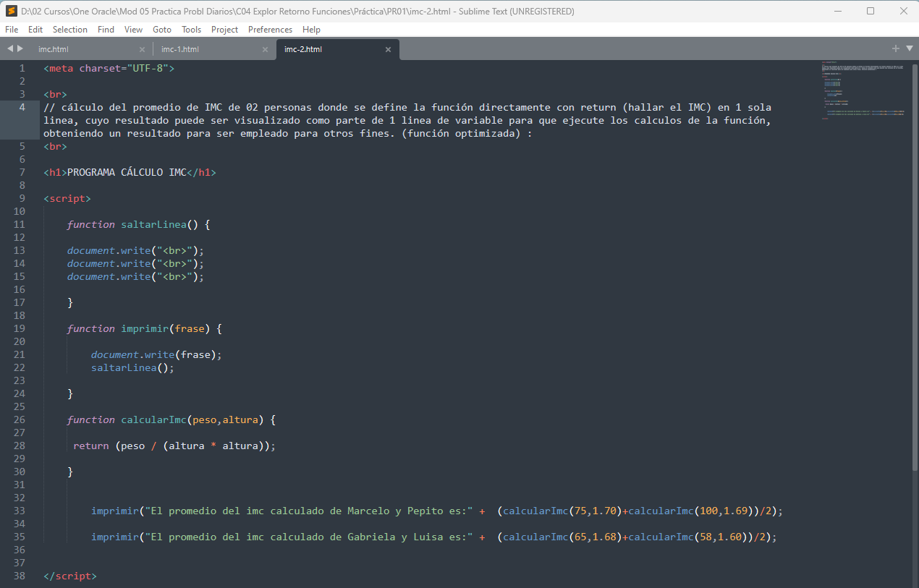Image resolution: width=919 pixels, height=588 pixels.
Task: Click line number 35 in the gutter
Action: pos(20,537)
